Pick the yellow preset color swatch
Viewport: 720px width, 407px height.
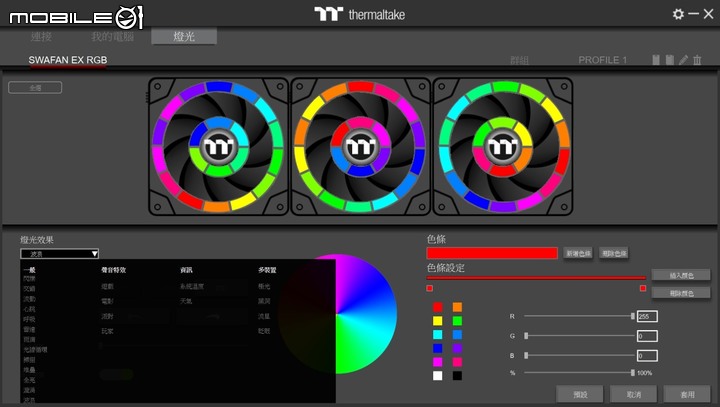438,321
